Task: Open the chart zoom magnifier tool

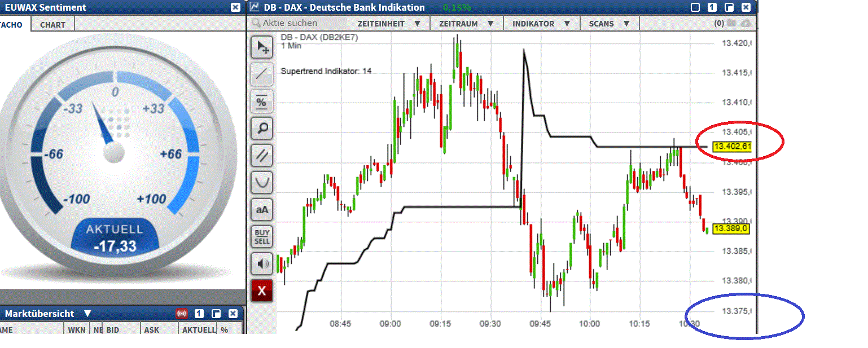Action: click(x=262, y=129)
